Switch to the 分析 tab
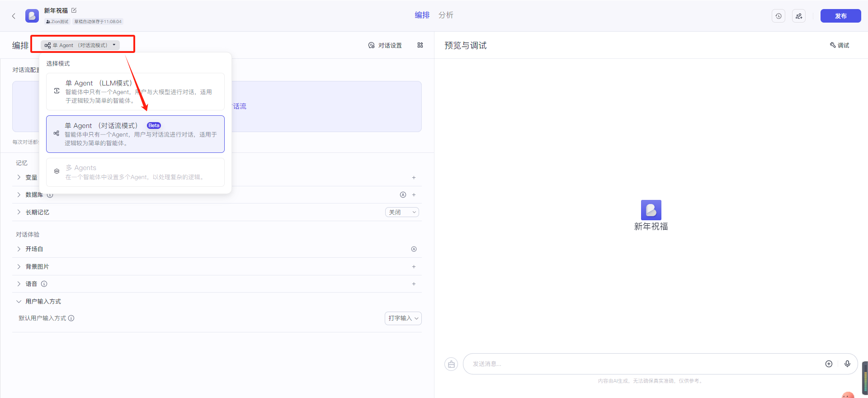Image resolution: width=868 pixels, height=398 pixels. 446,15
